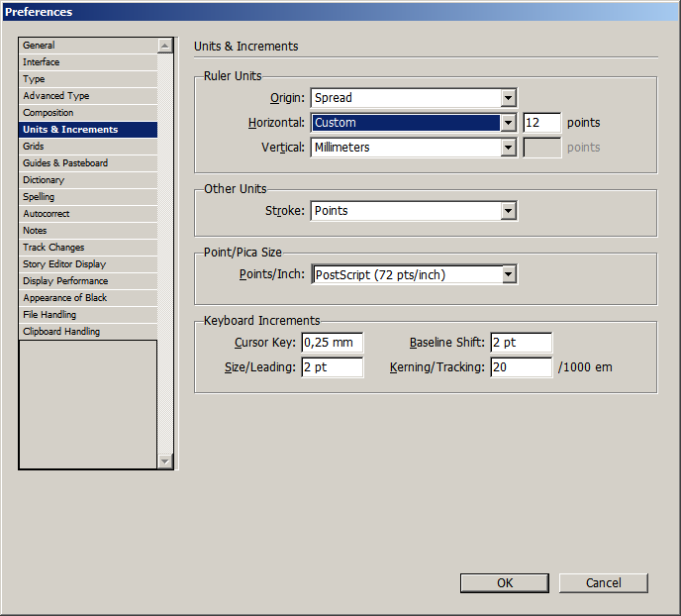Image resolution: width=681 pixels, height=616 pixels.
Task: Click Origin dropdown arrow button
Action: [508, 98]
